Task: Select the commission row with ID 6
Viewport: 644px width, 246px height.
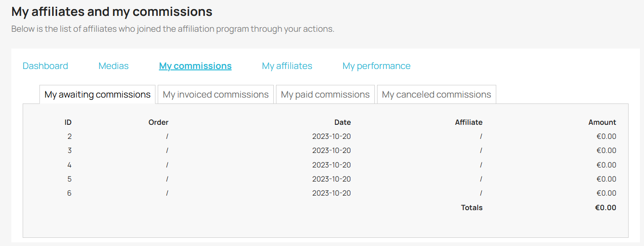Action: [x=325, y=193]
